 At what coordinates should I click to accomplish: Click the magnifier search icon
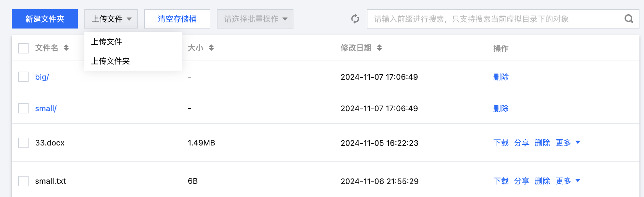pos(629,19)
